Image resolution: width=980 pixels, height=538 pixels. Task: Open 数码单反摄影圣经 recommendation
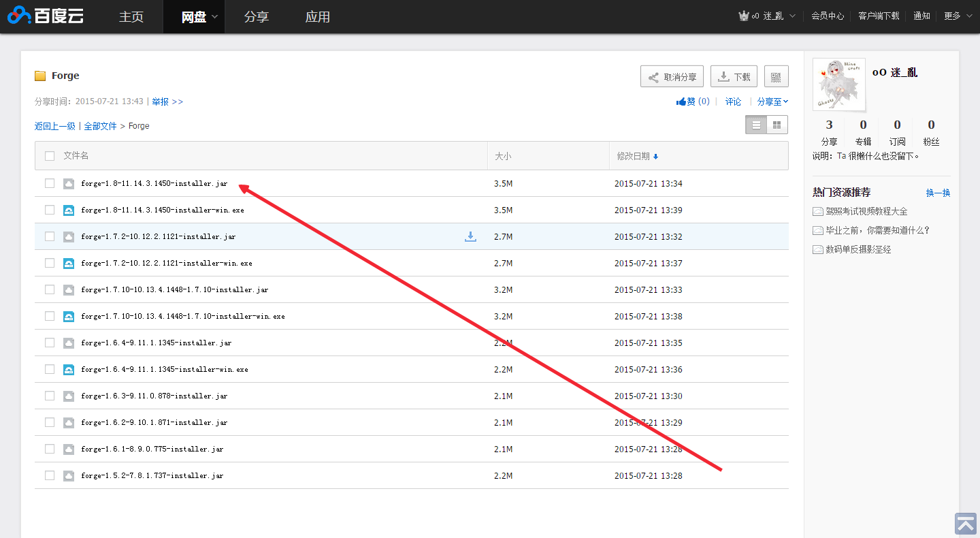858,249
